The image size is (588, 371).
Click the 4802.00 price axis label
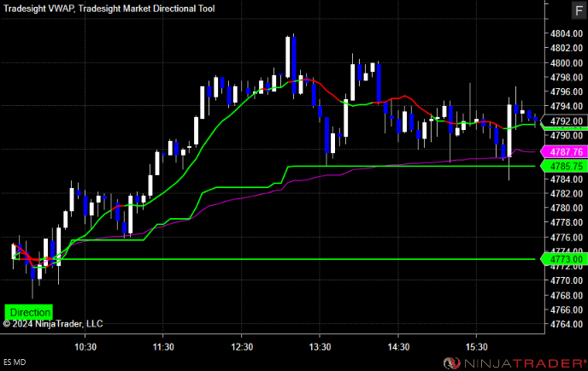[x=567, y=48]
